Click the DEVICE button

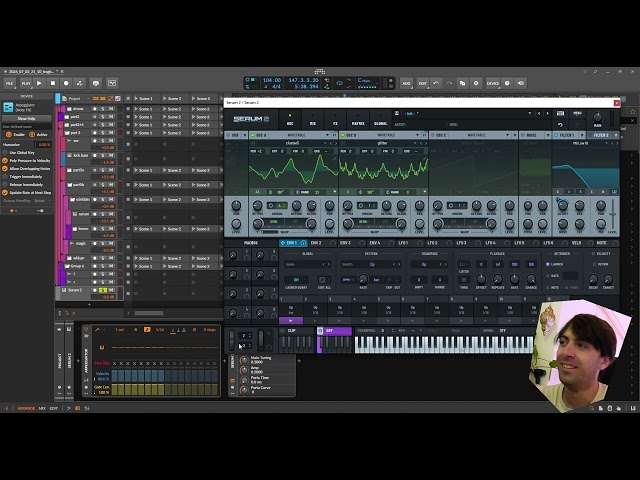click(x=493, y=83)
